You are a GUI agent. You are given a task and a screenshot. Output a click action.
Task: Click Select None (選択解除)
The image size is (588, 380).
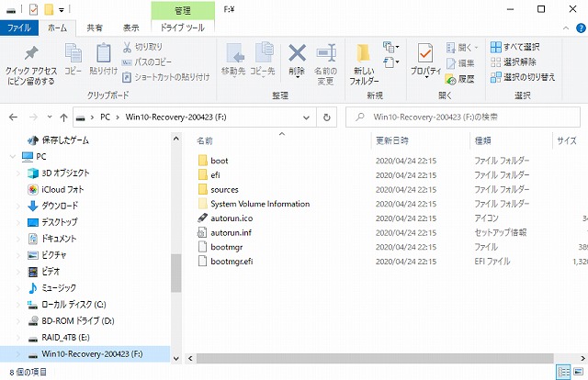point(514,61)
